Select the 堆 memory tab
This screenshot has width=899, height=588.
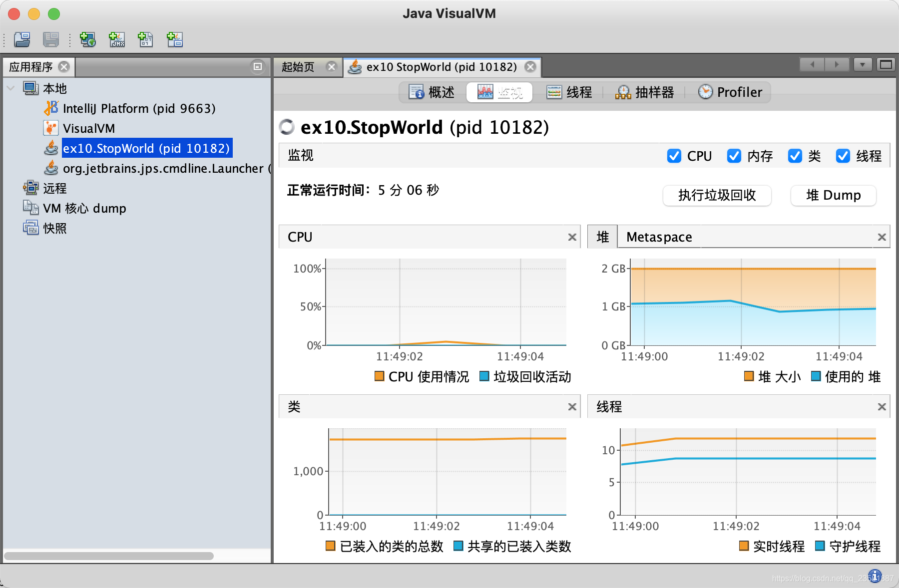click(603, 237)
